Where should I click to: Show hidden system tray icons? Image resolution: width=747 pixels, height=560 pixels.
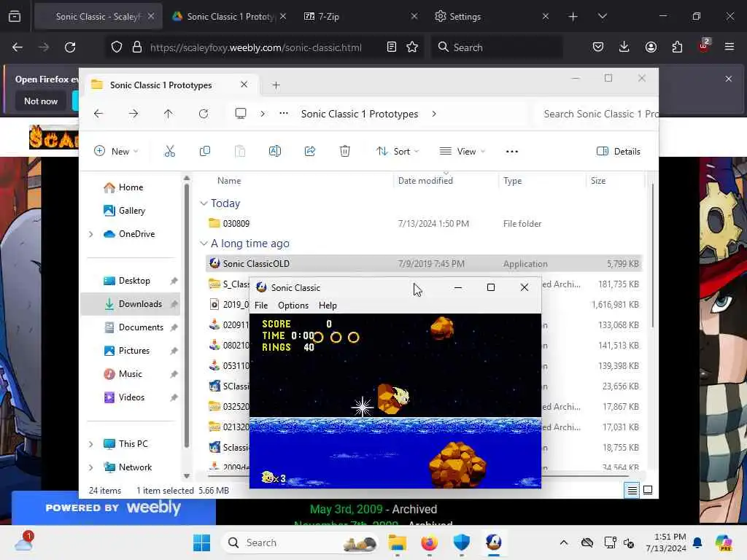(564, 542)
